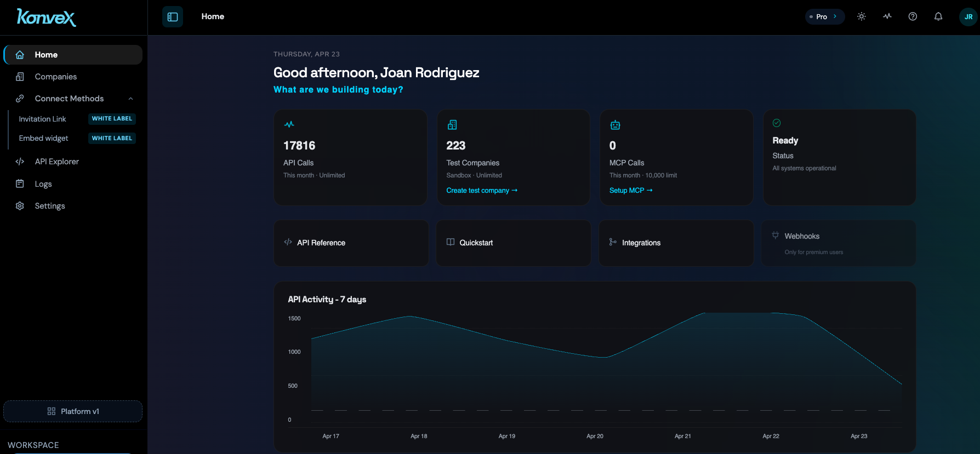This screenshot has height=454, width=980.
Task: Click 'All systems operational' text
Action: tap(804, 168)
